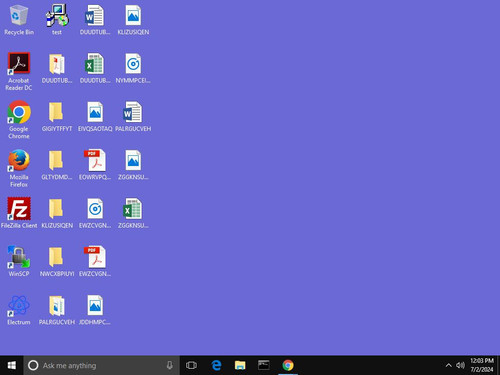Select the NWCXBPIUYI folder

coord(57,262)
